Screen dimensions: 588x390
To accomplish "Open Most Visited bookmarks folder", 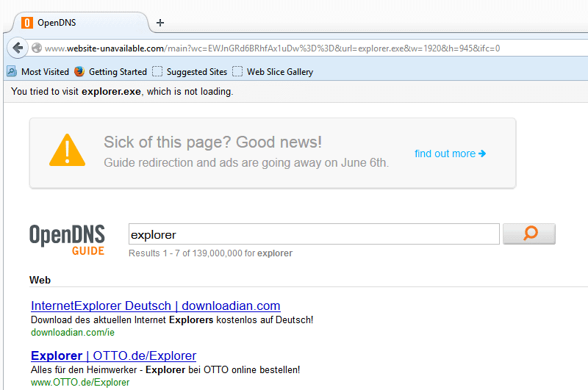I will click(38, 71).
